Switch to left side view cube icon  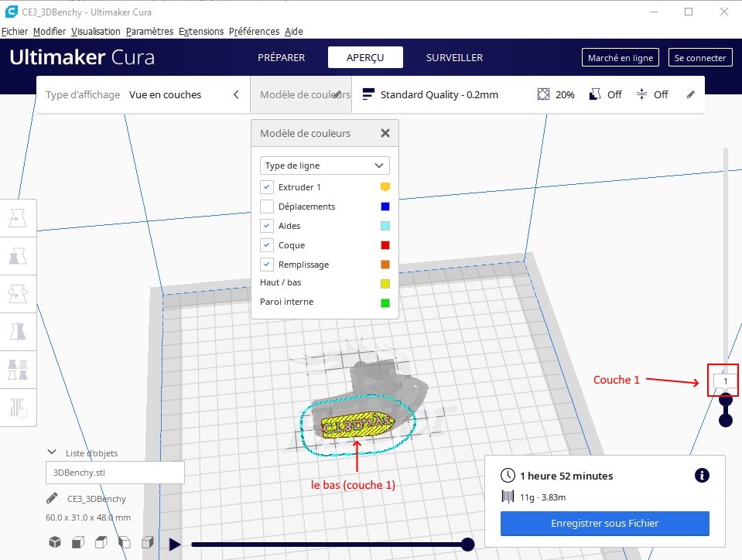(125, 542)
